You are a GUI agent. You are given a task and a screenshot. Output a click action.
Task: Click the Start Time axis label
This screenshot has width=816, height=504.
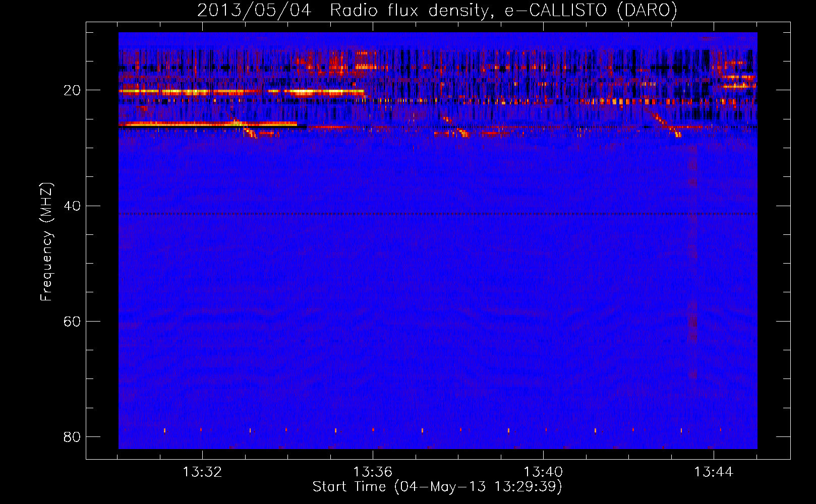(x=437, y=487)
